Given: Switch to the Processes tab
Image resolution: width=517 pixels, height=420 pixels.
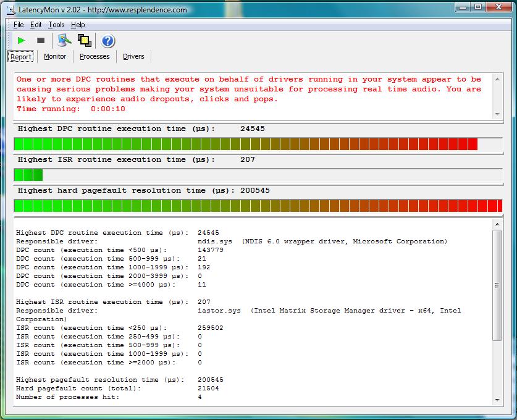Looking at the screenshot, I should click(x=95, y=56).
